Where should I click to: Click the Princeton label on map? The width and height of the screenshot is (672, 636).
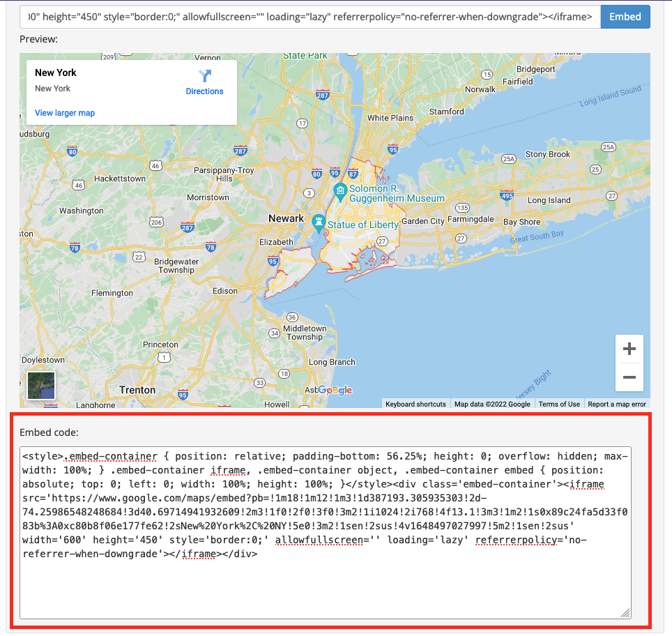tap(160, 344)
